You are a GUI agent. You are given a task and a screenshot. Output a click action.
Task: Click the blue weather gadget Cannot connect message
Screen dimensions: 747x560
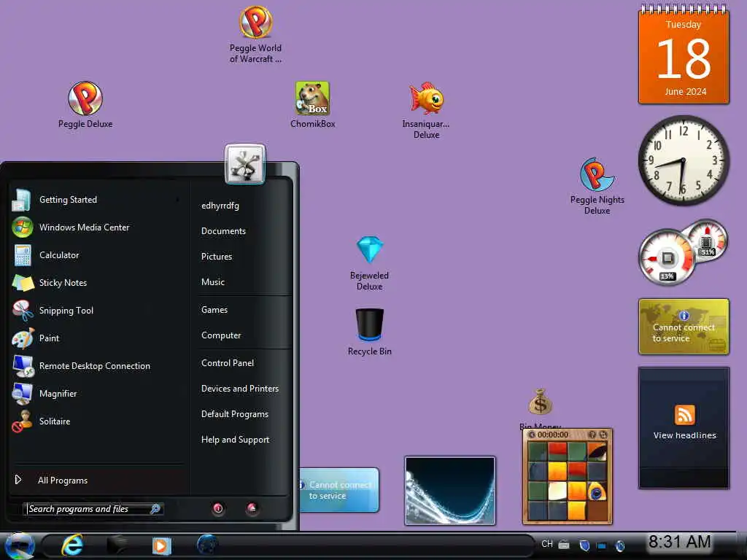click(x=340, y=490)
